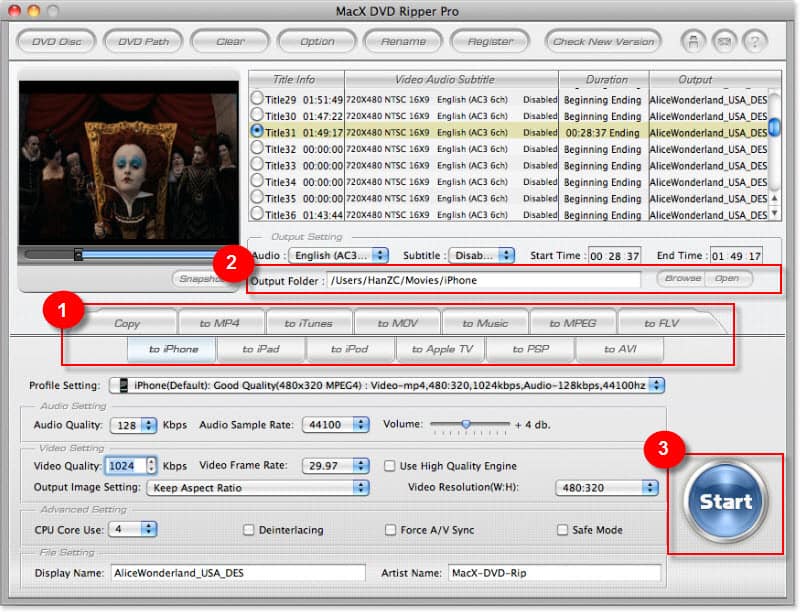Select the Title30 radio button
The image size is (800, 612).
tap(257, 114)
